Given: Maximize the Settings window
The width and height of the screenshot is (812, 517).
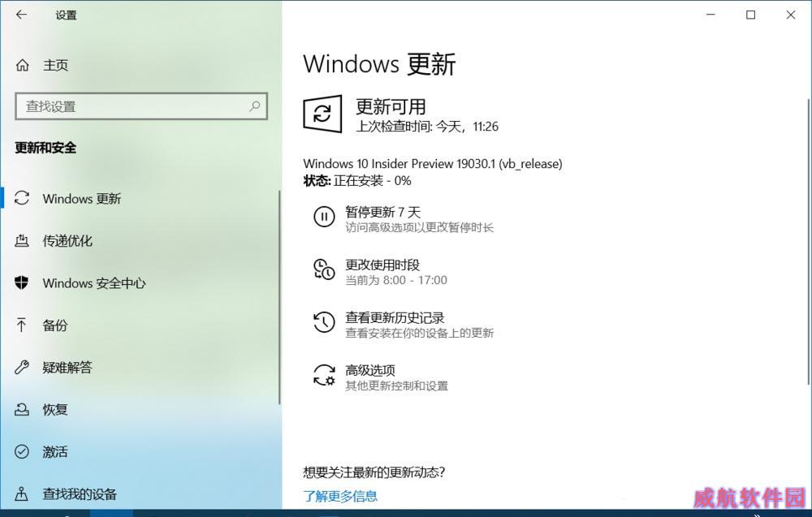Looking at the screenshot, I should pos(750,15).
